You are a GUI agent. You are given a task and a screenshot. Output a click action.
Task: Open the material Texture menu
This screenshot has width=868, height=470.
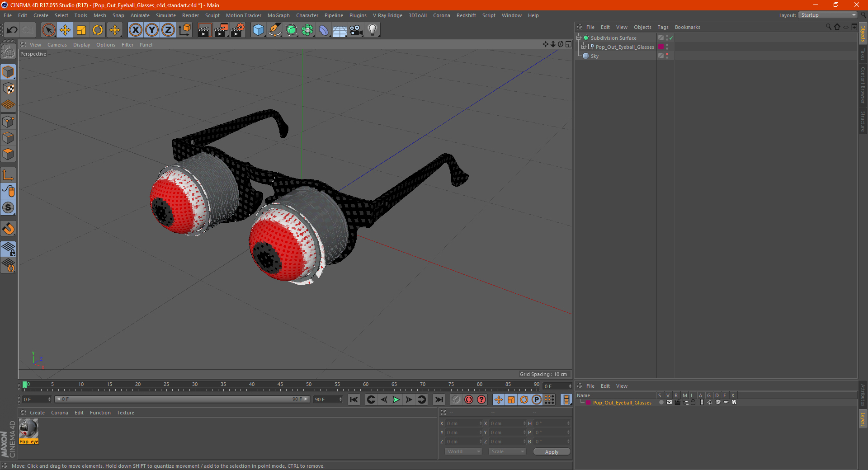[125, 413]
